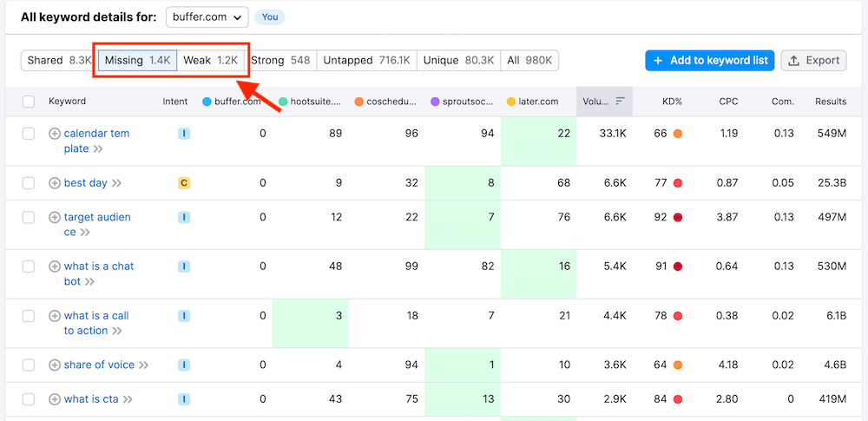Click the commercial intent badge for 'best day'

pyautogui.click(x=184, y=183)
